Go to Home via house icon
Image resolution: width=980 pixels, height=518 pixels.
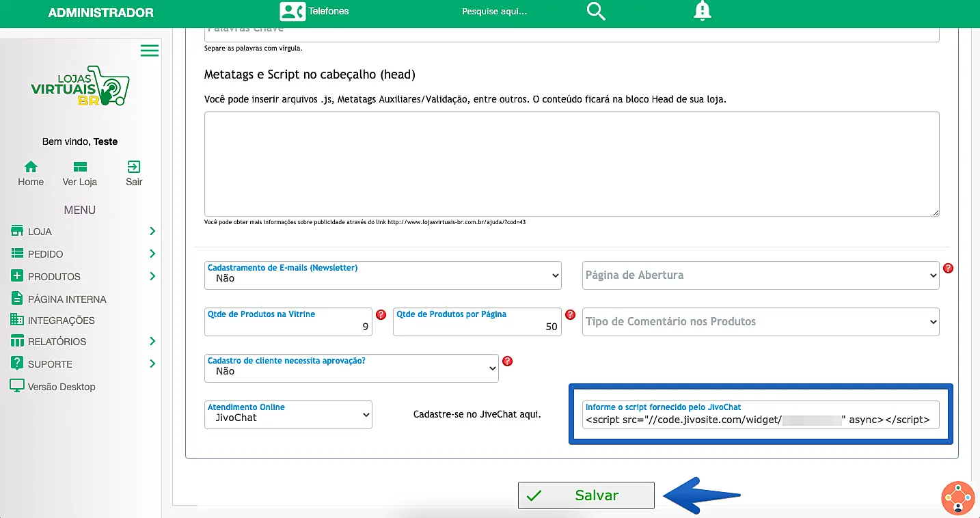[31, 167]
